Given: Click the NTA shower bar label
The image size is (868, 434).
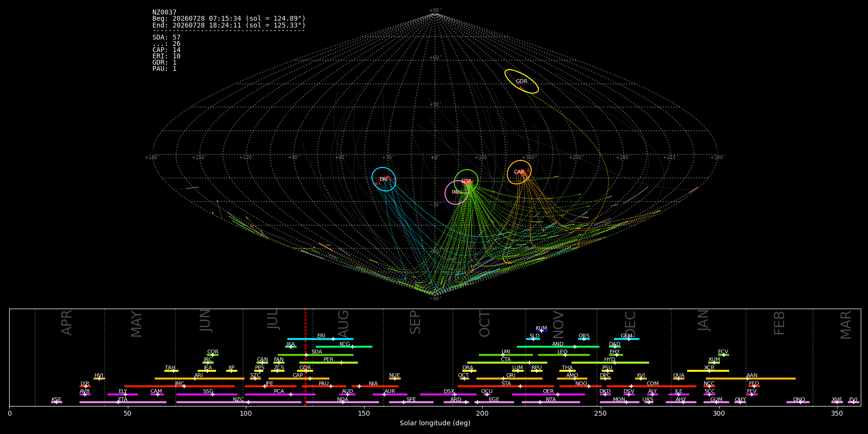Looking at the screenshot, I should pos(551,400).
